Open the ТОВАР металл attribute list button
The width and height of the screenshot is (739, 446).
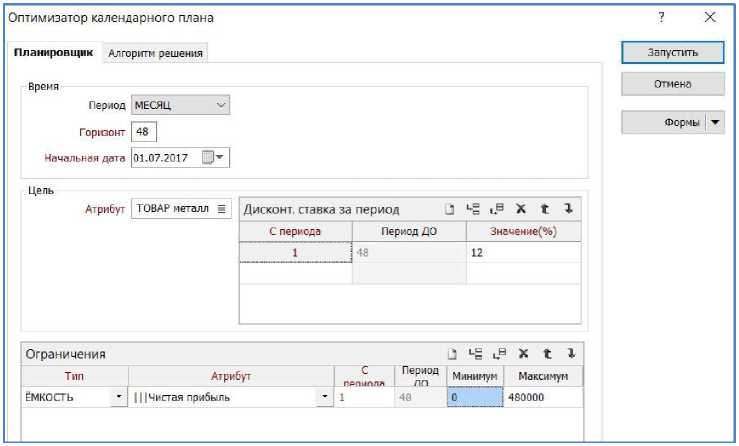click(221, 208)
